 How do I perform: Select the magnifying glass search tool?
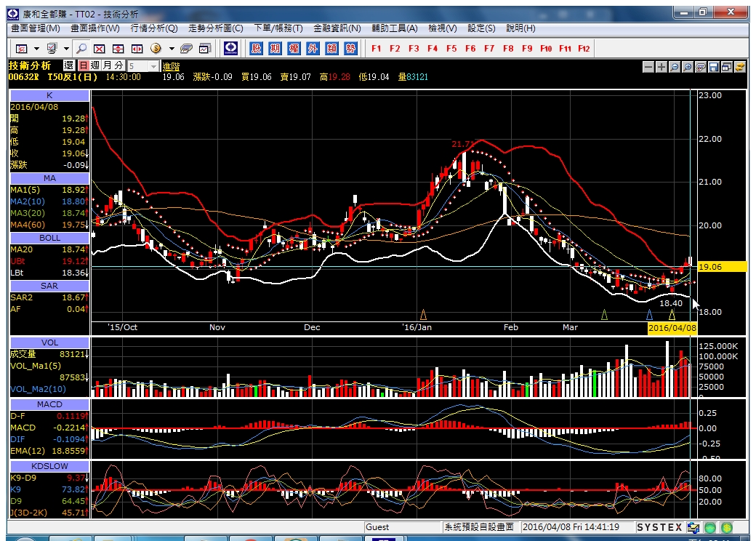81,48
